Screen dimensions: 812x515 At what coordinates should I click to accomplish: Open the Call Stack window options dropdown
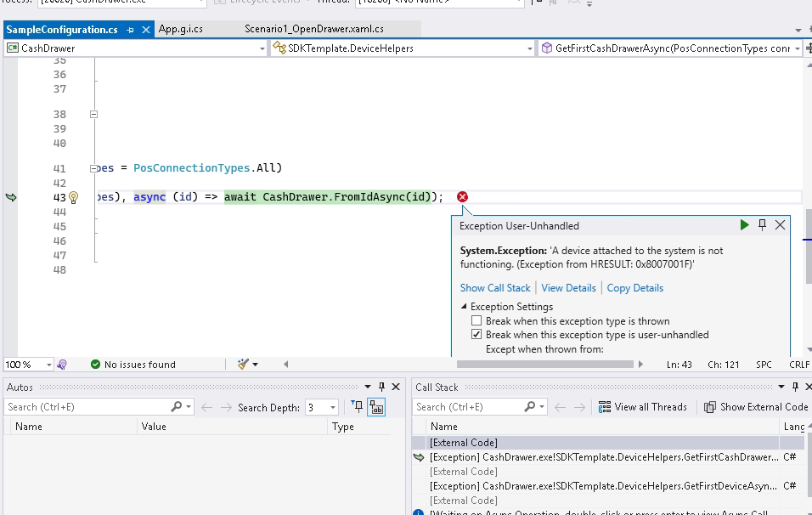pyautogui.click(x=781, y=387)
